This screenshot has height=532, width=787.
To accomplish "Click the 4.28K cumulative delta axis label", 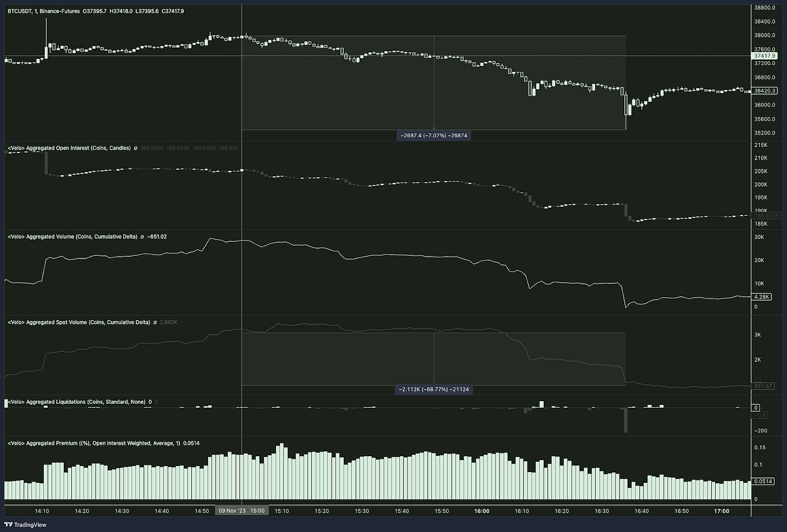I will click(x=762, y=297).
